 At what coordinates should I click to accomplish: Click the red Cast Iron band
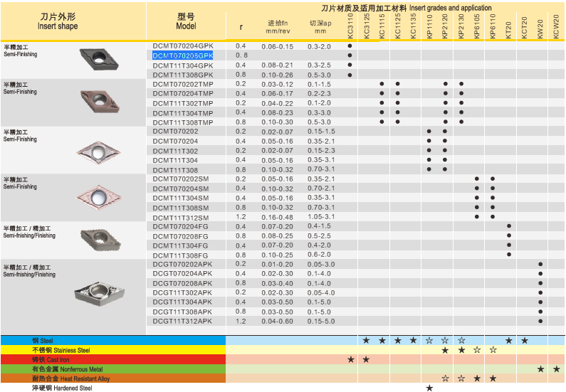point(113,359)
